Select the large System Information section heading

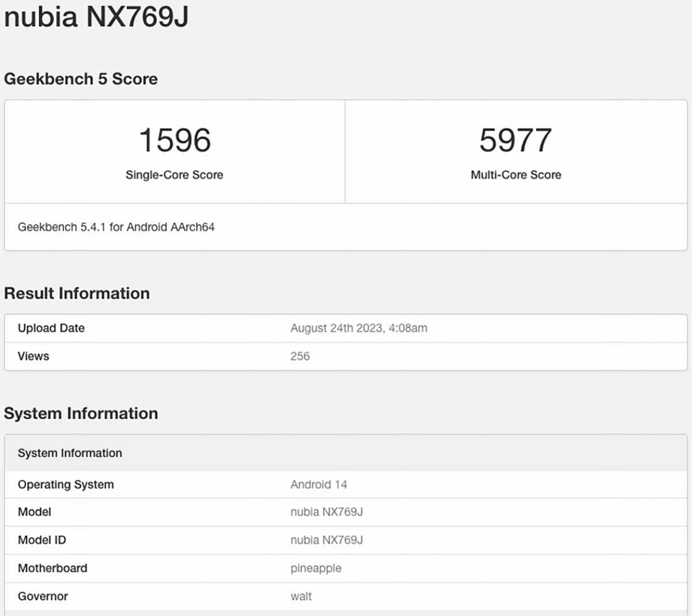click(x=81, y=413)
